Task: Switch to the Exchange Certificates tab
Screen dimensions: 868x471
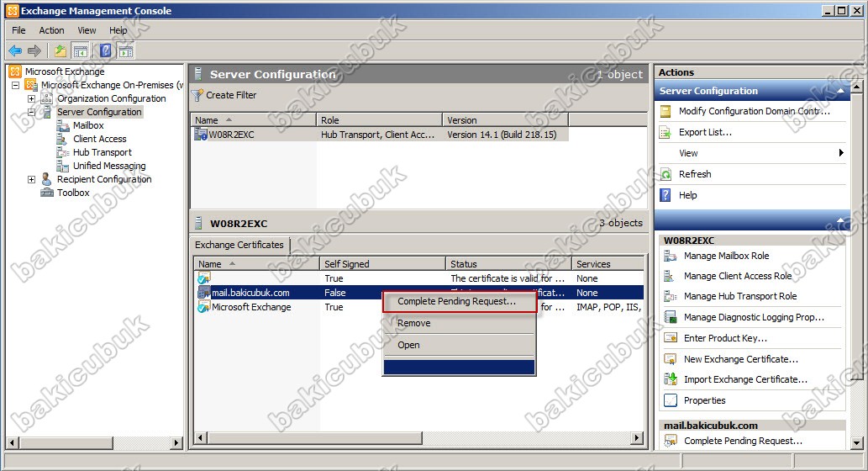Action: [239, 245]
